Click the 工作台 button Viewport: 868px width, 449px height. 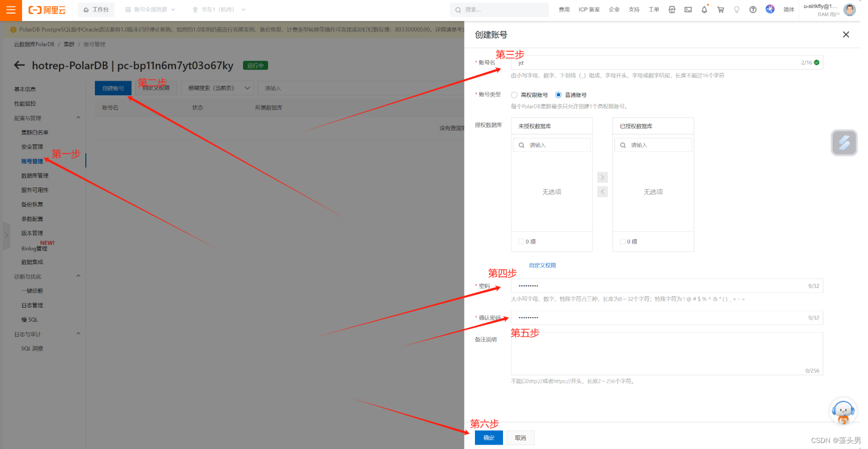[x=96, y=10]
